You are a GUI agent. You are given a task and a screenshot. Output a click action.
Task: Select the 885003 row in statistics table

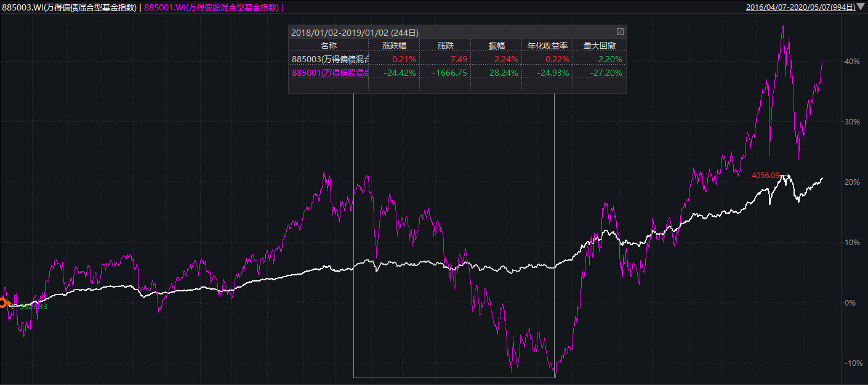click(330, 59)
